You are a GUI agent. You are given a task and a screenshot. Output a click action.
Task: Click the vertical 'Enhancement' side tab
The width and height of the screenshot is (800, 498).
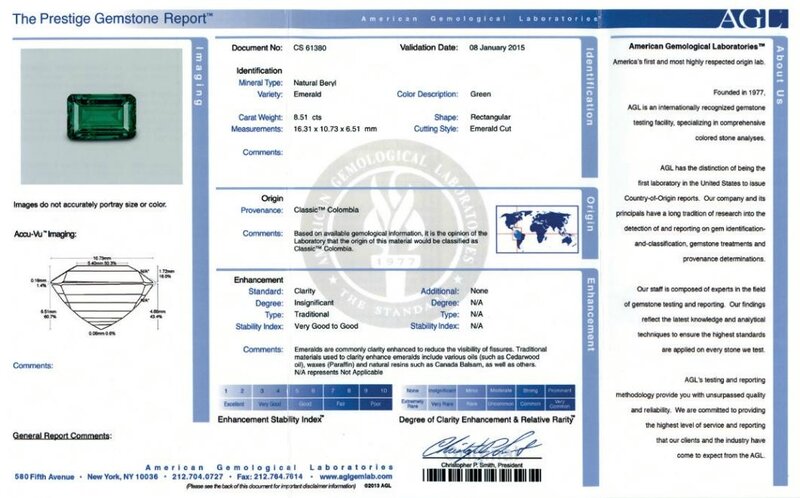590,315
